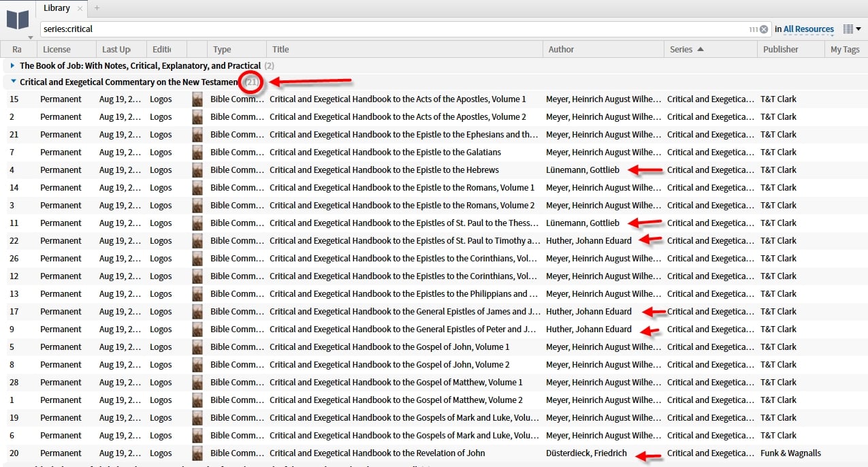
Task: Click cover icon of the Corinthians row ranked 12
Action: (x=197, y=276)
